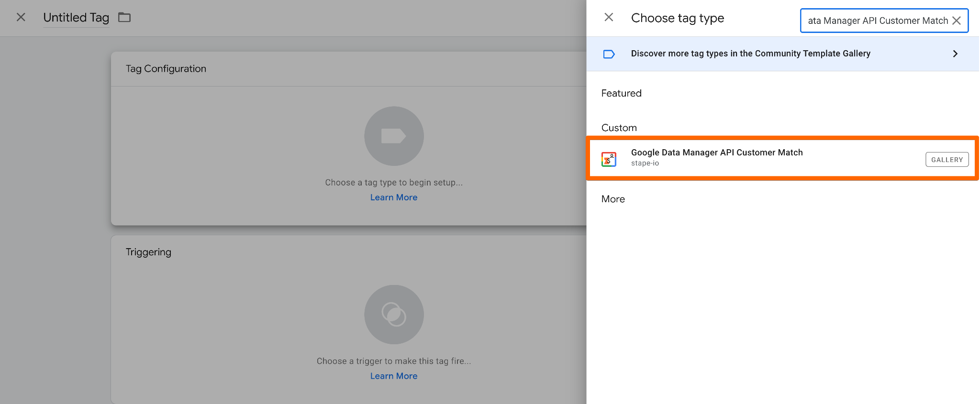Click the Triggering heading

coord(148,252)
